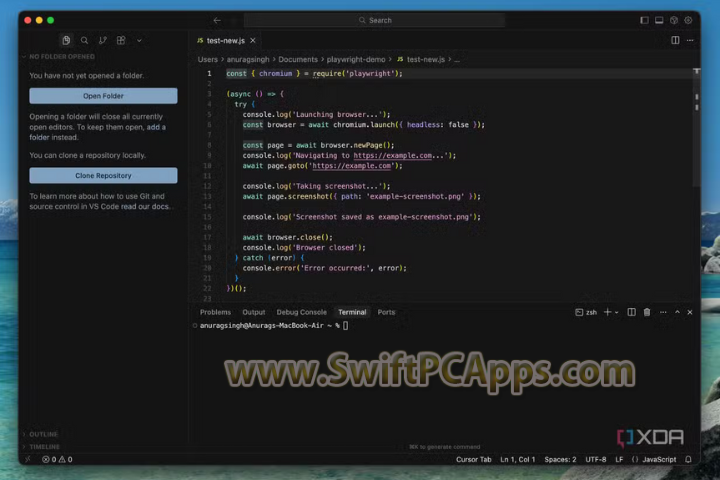Click 'Users' in the breadcrumb
720x480 pixels.
(208, 59)
